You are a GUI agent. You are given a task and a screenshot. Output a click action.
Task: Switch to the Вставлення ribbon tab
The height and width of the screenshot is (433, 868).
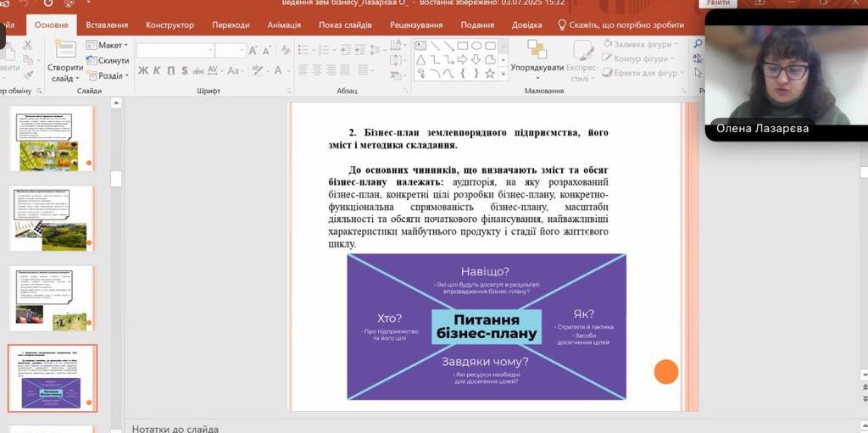click(x=107, y=25)
